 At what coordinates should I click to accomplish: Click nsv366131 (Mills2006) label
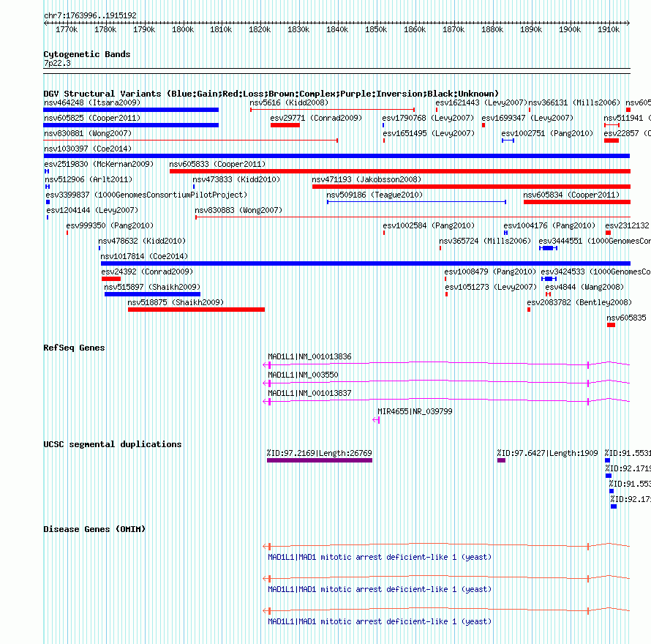point(574,102)
